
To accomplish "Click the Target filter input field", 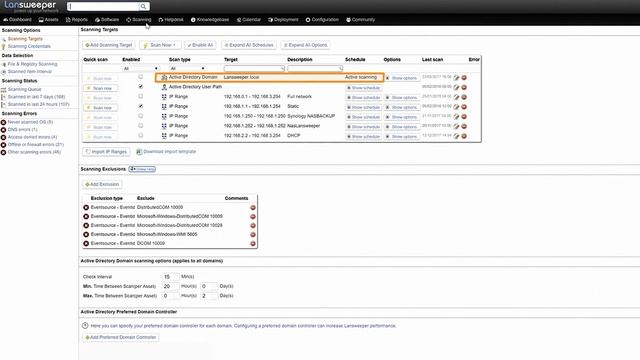I will 254,69.
